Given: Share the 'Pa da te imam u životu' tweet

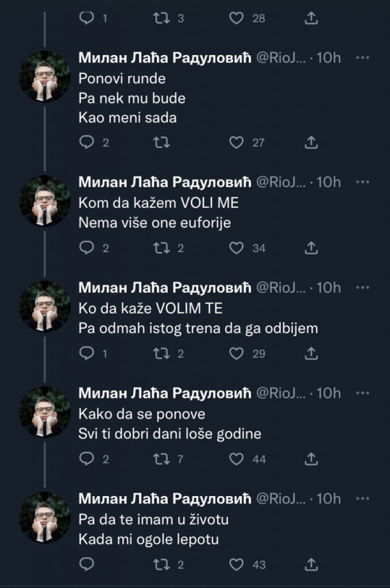Looking at the screenshot, I should tap(311, 565).
